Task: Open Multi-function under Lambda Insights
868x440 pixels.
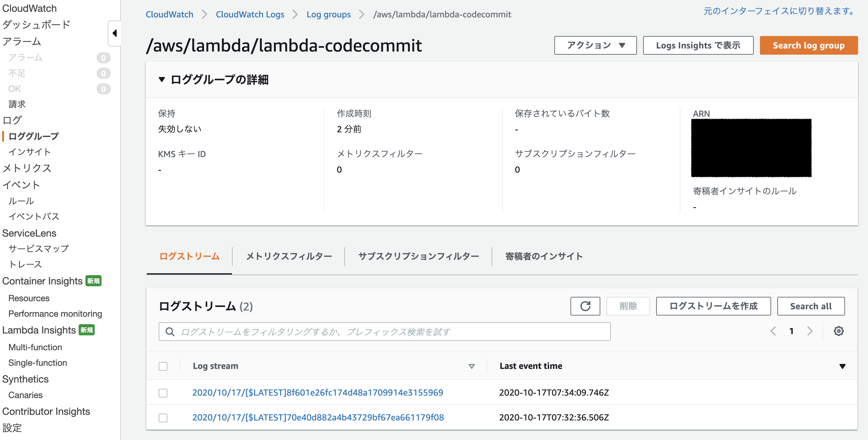Action: pyautogui.click(x=35, y=347)
